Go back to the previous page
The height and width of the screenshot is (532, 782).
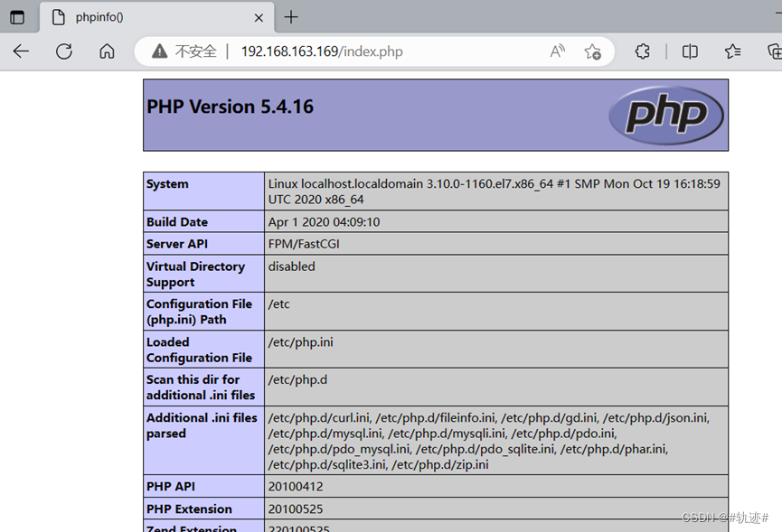(21, 51)
